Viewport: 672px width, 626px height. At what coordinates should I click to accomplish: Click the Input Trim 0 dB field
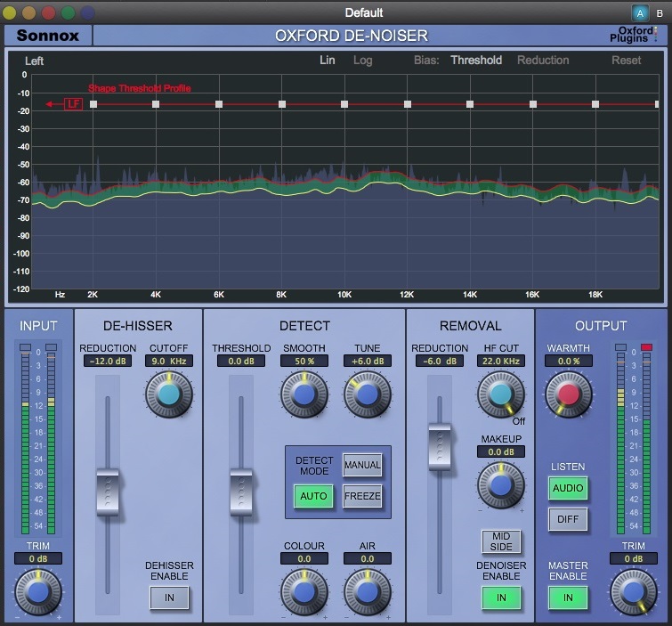(x=38, y=558)
